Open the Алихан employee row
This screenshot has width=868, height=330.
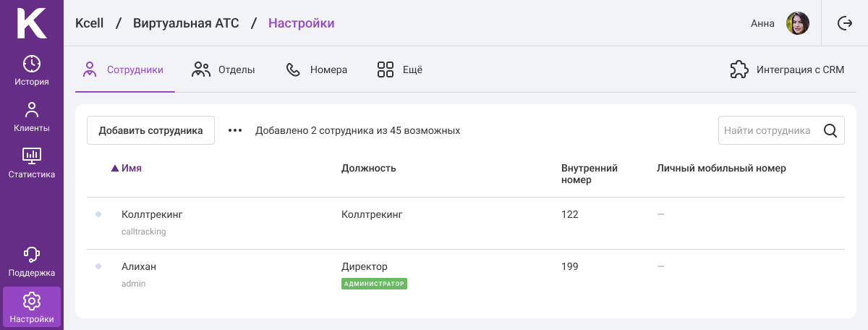(x=466, y=275)
